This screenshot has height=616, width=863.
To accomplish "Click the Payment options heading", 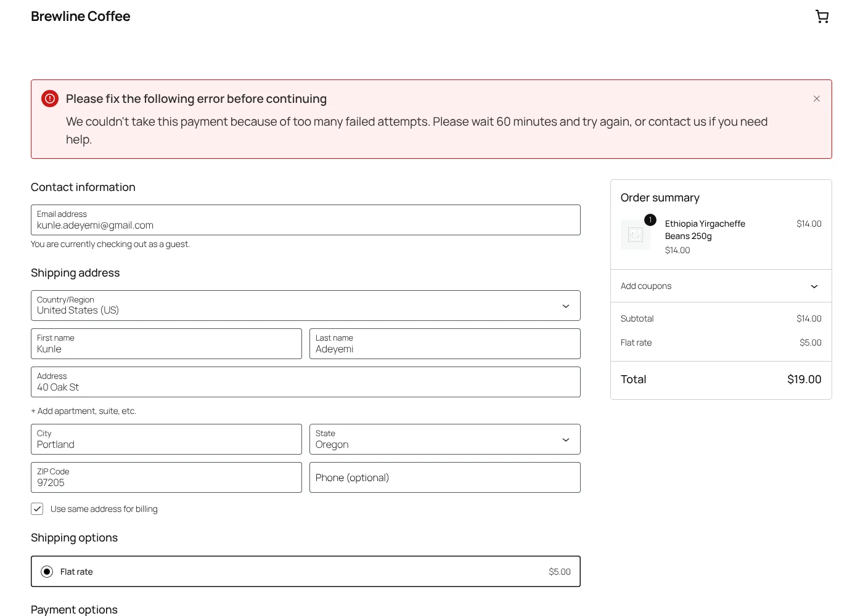I will point(74,610).
